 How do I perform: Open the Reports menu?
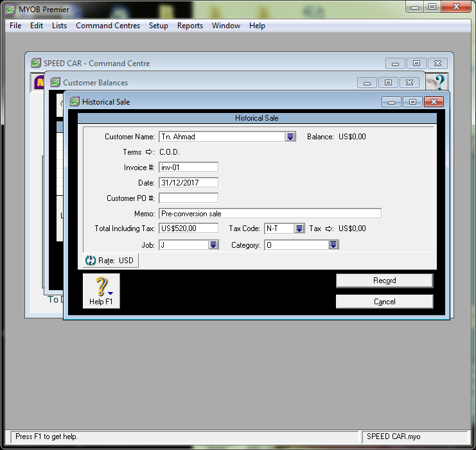pos(190,26)
